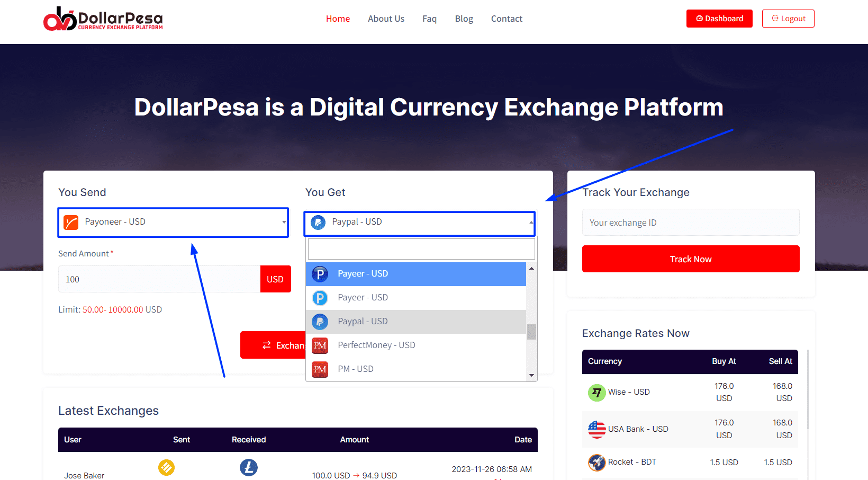The image size is (868, 480).
Task: Open the You Send currency dropdown
Action: point(173,222)
